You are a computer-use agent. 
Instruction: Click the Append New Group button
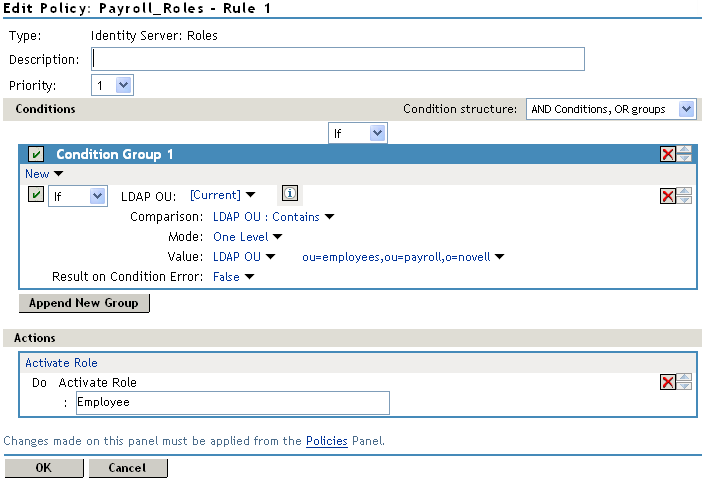coord(84,303)
